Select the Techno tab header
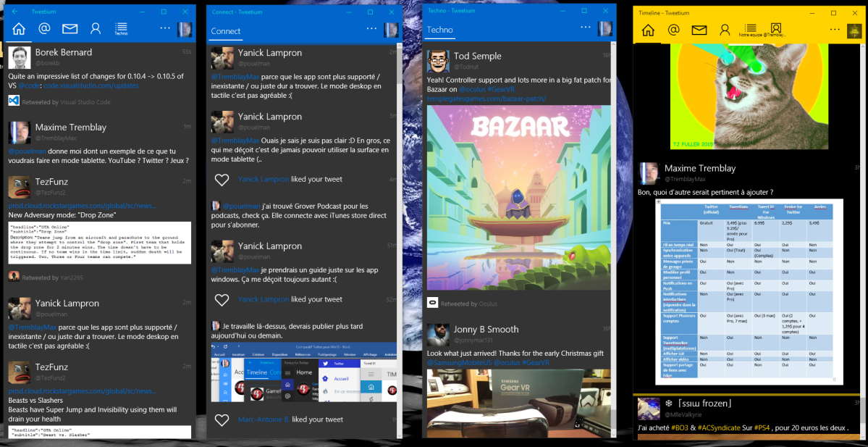 [x=440, y=30]
